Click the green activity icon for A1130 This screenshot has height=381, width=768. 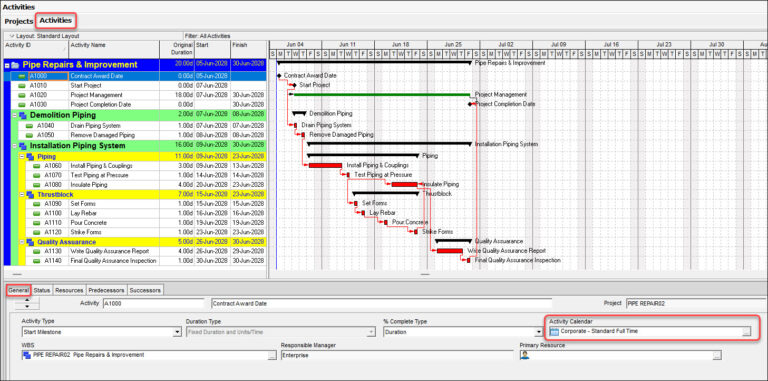pyautogui.click(x=36, y=251)
